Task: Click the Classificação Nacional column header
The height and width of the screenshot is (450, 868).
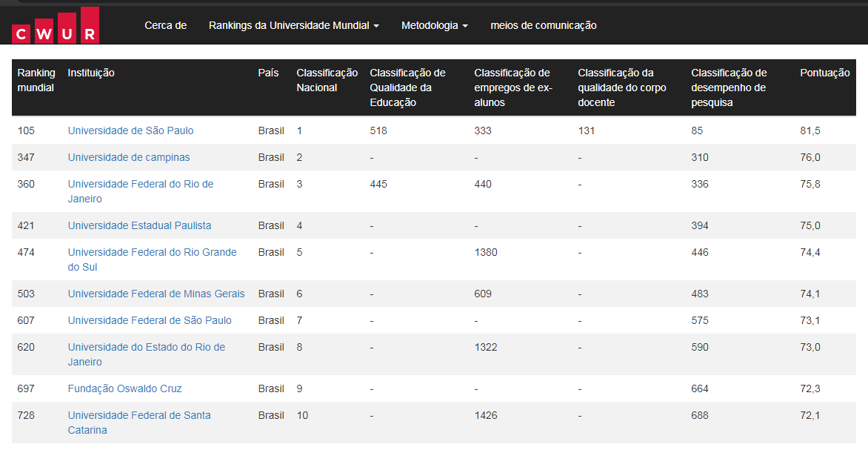Action: 327,80
